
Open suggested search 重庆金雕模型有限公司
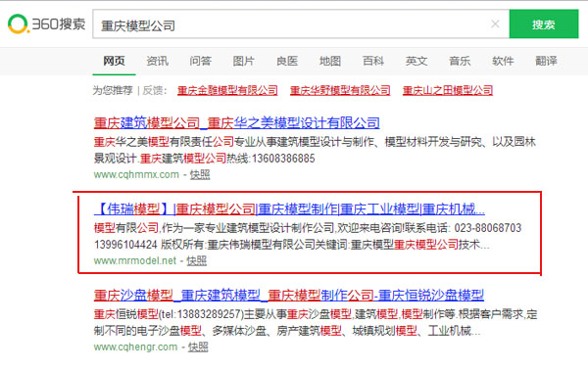coord(227,90)
